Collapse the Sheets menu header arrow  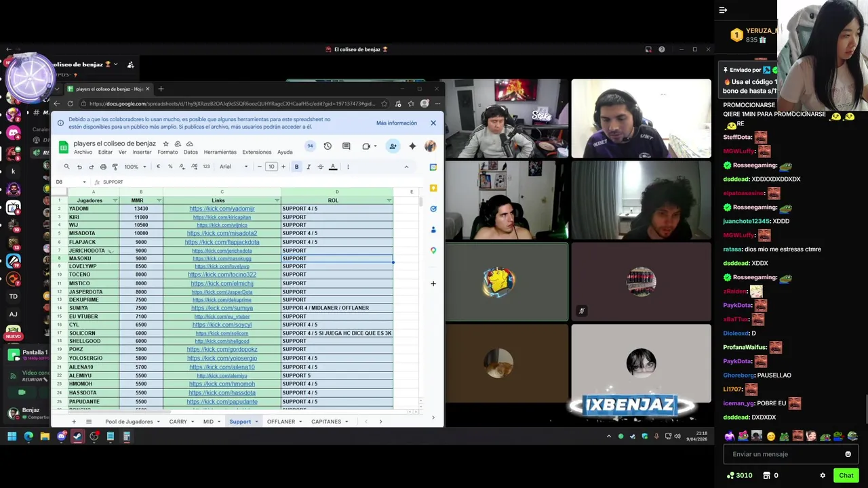[x=406, y=167]
